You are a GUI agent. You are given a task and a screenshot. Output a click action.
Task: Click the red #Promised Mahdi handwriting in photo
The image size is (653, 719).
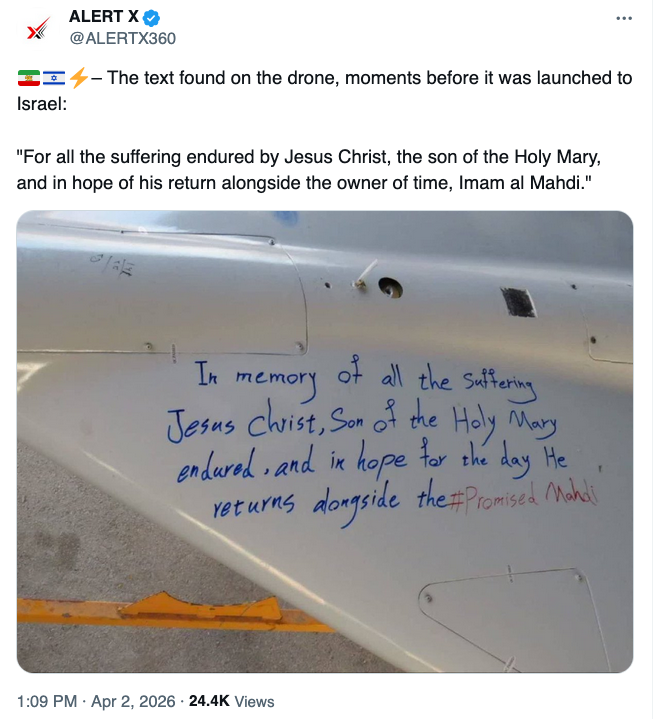524,497
